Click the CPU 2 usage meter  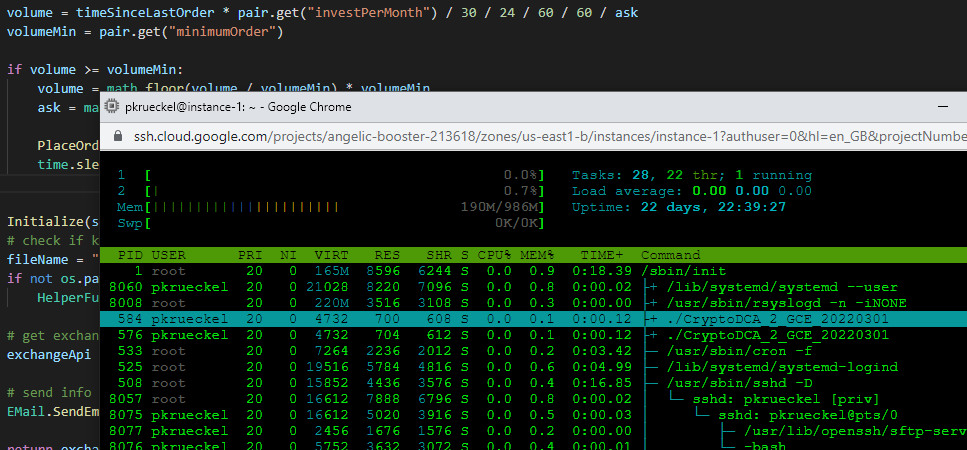(x=331, y=191)
